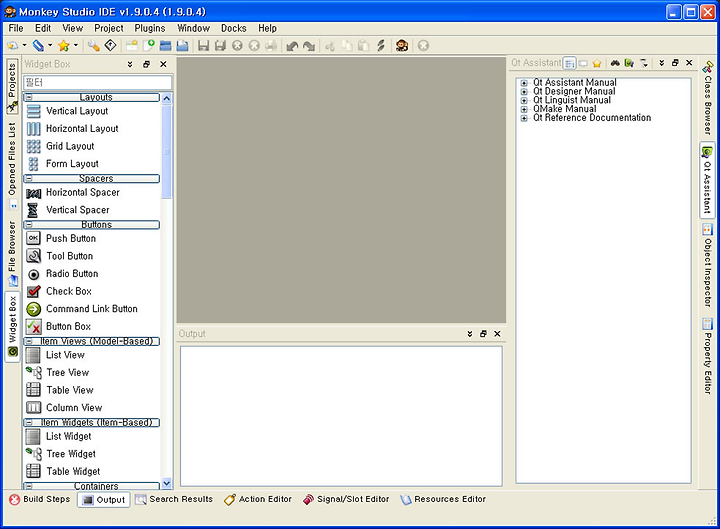Viewport: 720px width, 529px height.
Task: Open the Help menu
Action: pyautogui.click(x=267, y=28)
